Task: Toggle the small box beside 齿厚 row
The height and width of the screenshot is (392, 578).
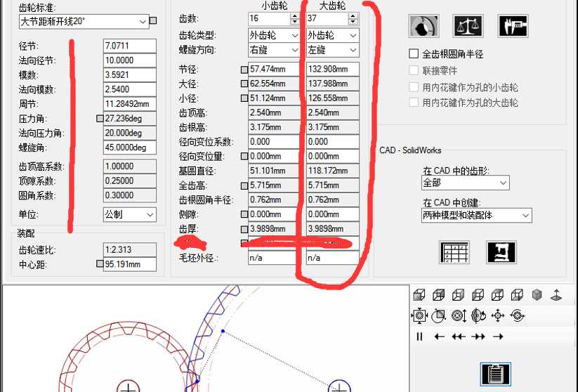Action: pyautogui.click(x=244, y=229)
